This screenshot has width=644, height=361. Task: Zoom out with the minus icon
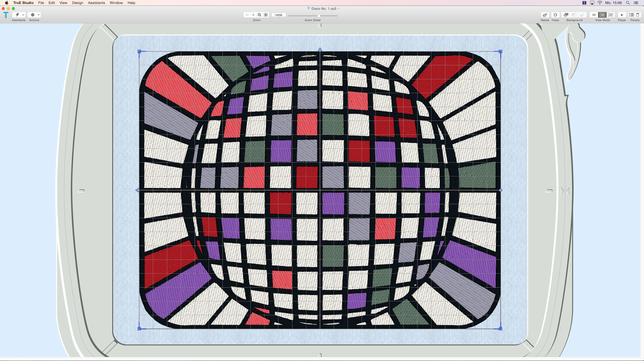coord(247,15)
